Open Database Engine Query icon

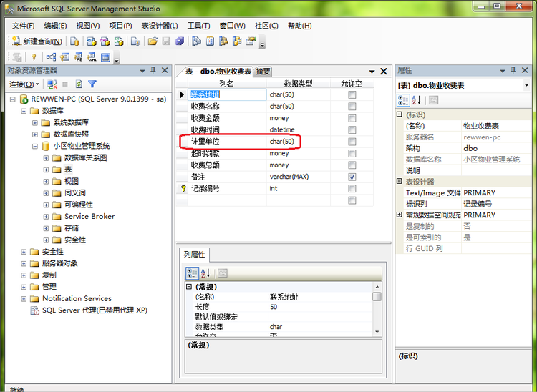pos(74,41)
